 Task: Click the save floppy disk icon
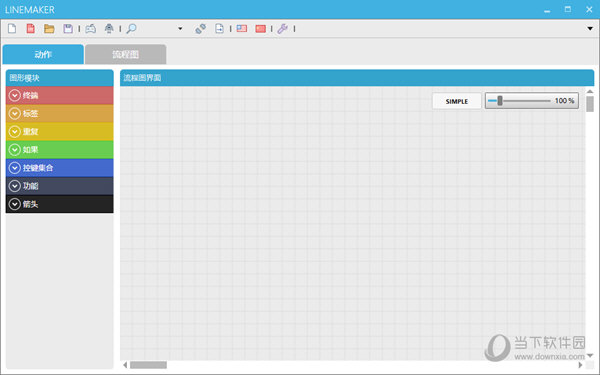coord(68,29)
